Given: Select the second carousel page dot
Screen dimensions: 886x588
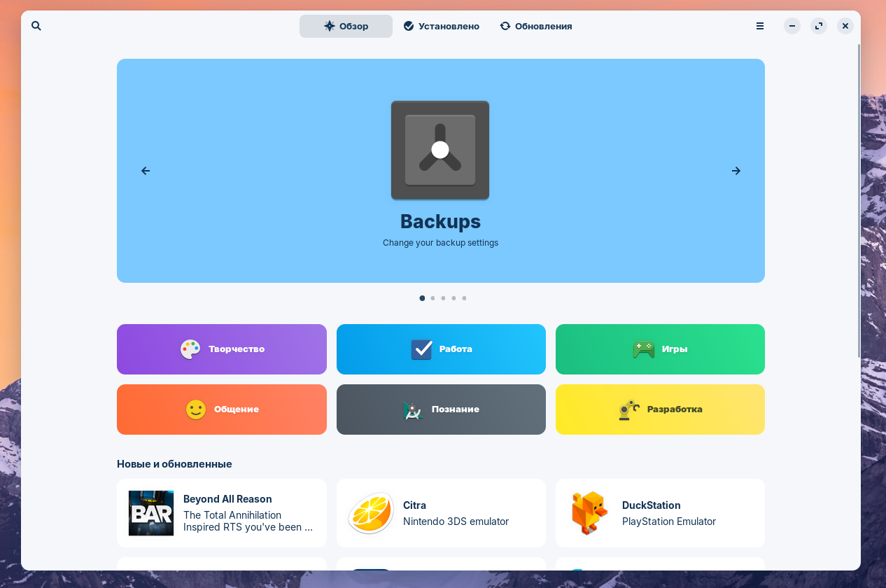Looking at the screenshot, I should pos(433,298).
